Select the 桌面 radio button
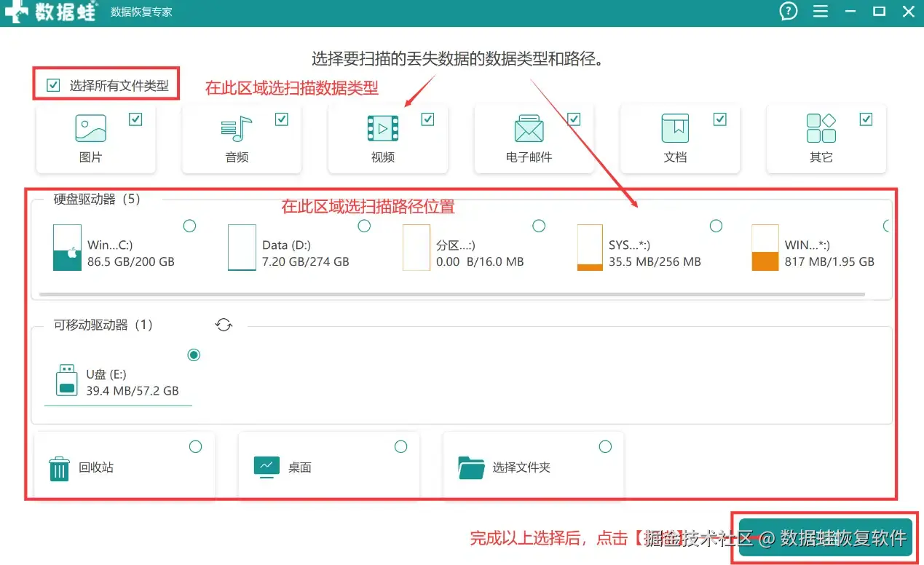 click(x=400, y=446)
